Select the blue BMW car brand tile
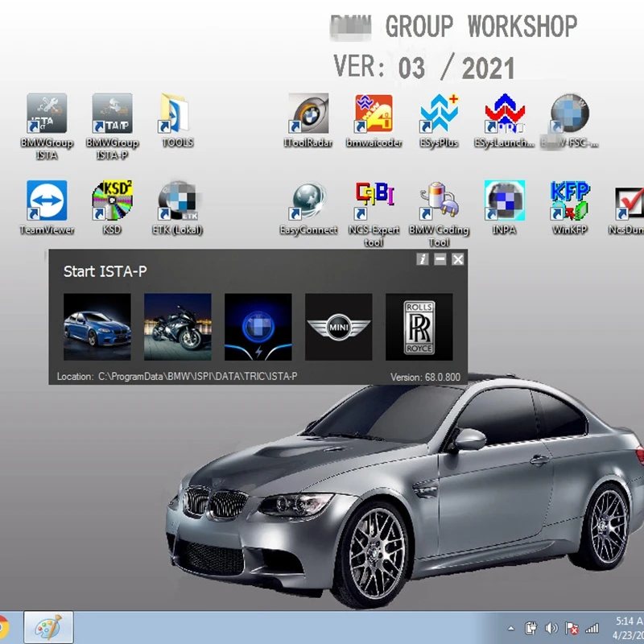The image size is (644, 644). [97, 326]
